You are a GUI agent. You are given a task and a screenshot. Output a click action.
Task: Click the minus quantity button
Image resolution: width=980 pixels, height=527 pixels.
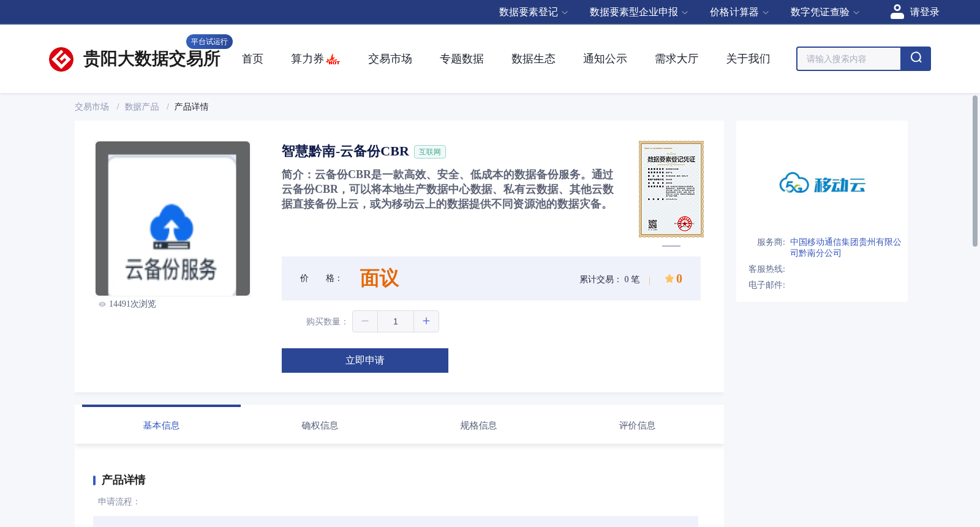[x=365, y=321]
